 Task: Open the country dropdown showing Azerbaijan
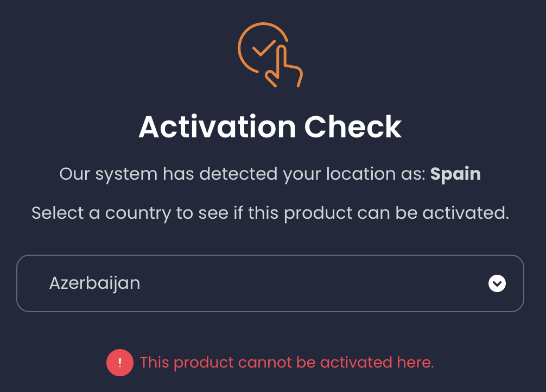270,283
